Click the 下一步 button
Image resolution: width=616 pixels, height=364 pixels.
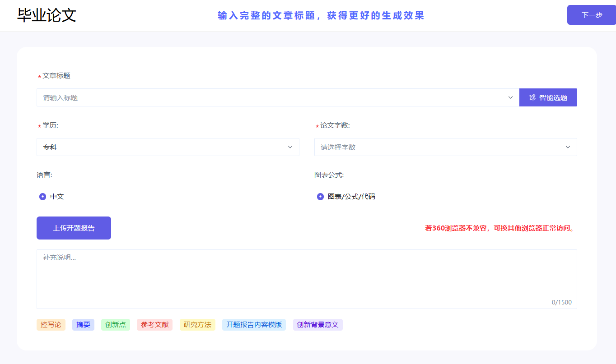point(592,15)
